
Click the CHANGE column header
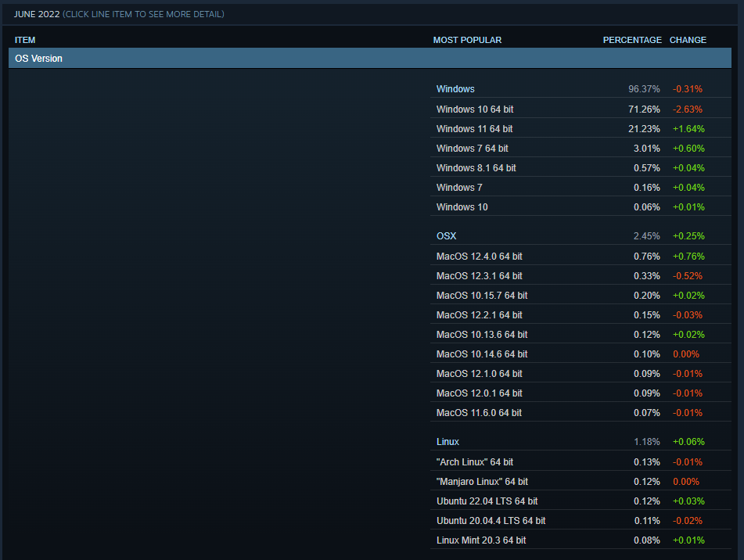click(688, 40)
